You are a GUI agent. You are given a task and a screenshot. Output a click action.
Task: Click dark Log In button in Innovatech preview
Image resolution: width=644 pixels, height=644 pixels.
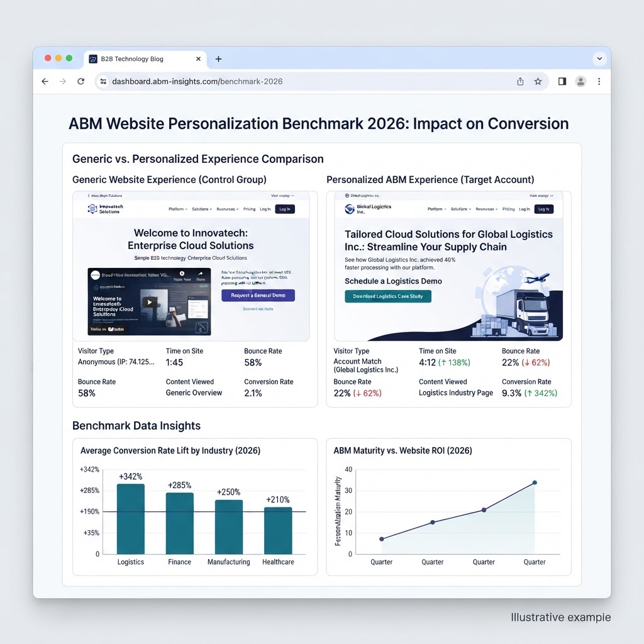point(285,209)
